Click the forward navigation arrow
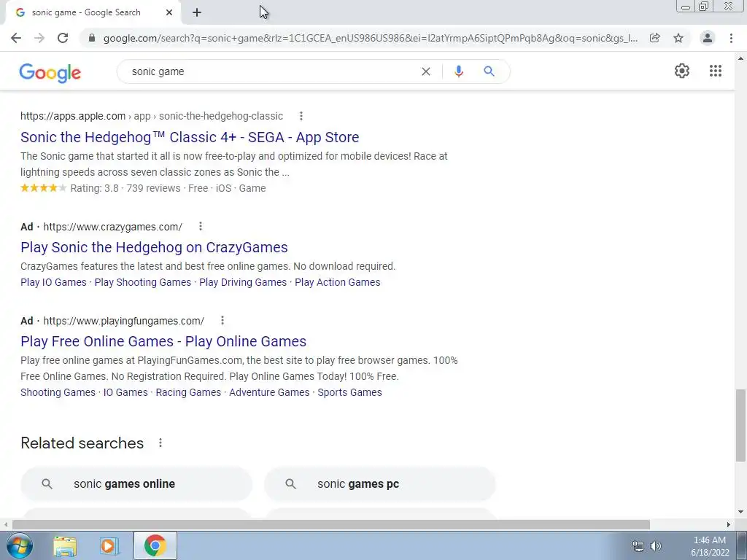747x560 pixels. (39, 38)
